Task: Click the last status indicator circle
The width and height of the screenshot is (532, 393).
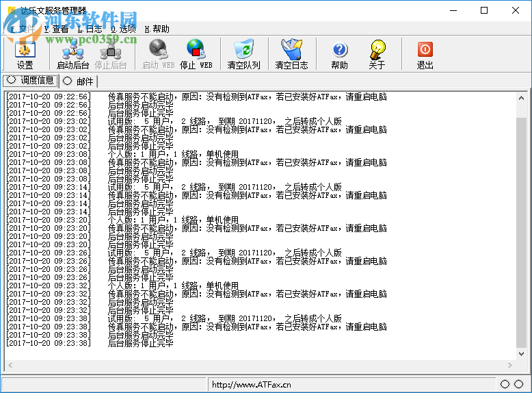Action: point(519,384)
